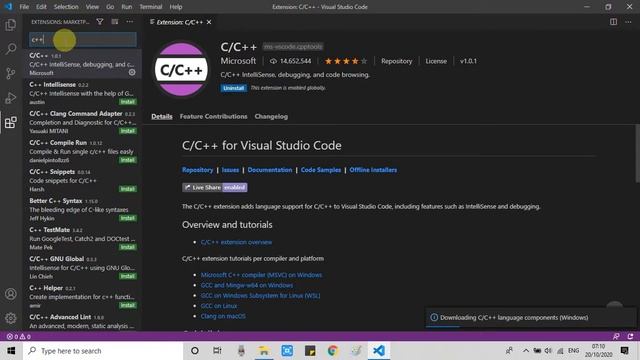Open the Offline Installers link
This screenshot has height=360, width=640.
[x=373, y=170]
